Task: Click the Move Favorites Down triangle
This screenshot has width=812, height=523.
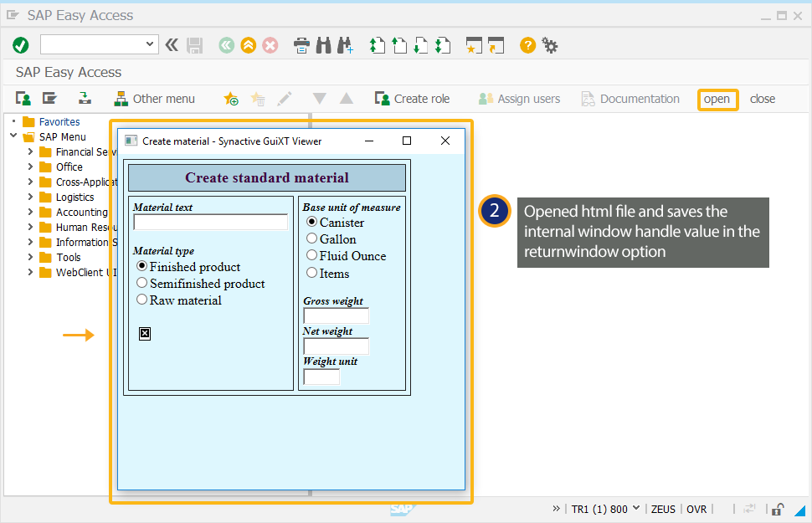Action: tap(320, 99)
